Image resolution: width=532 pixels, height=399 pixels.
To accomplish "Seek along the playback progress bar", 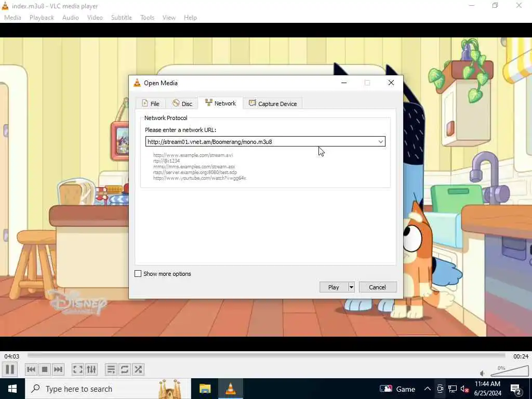I will point(267,355).
